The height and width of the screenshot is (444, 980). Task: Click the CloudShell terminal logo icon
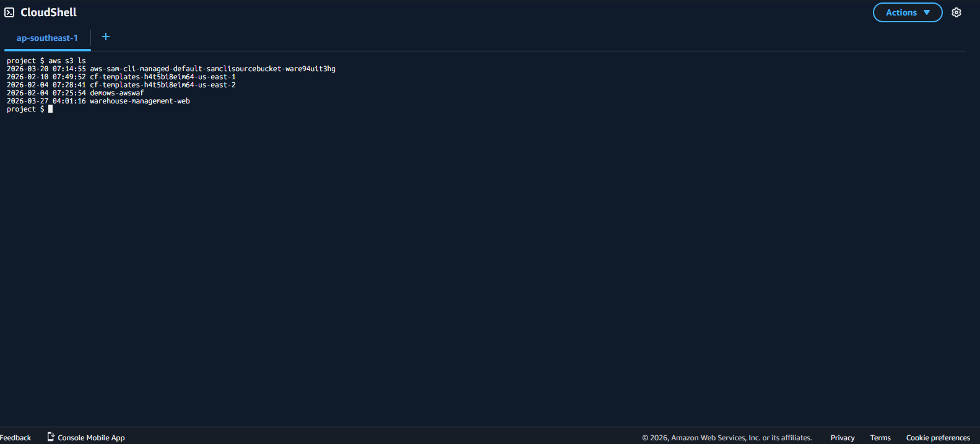9,12
